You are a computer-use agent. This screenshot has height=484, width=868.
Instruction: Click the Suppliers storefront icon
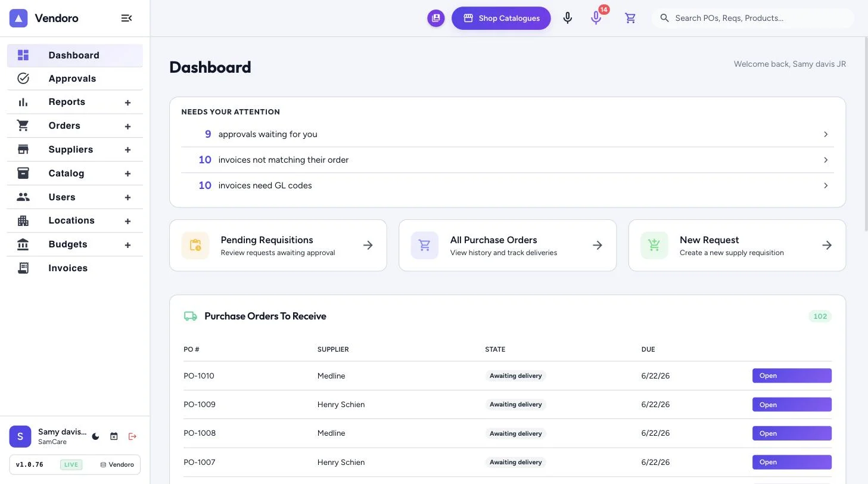point(23,150)
